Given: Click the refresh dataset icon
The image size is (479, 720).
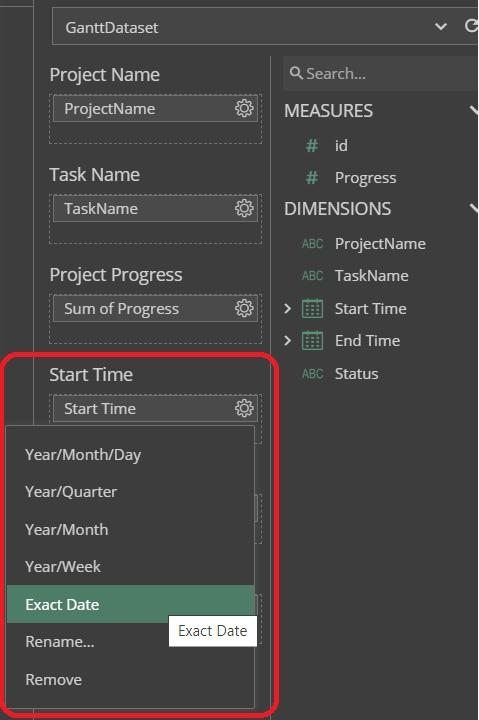Looking at the screenshot, I should 471,26.
